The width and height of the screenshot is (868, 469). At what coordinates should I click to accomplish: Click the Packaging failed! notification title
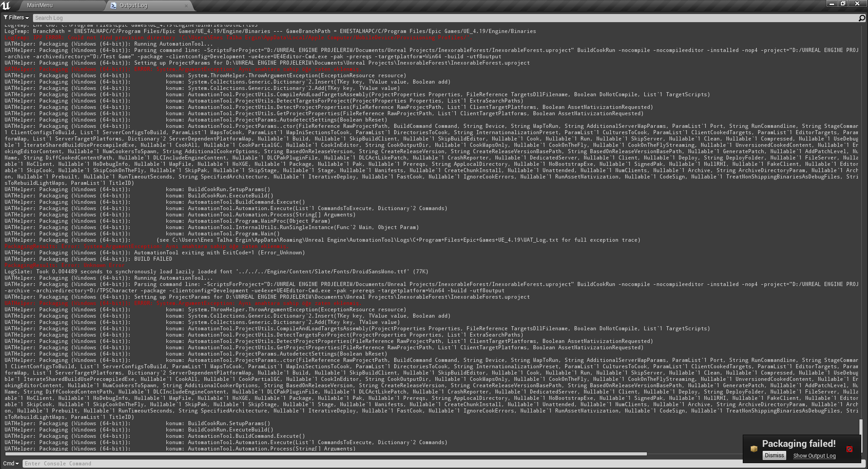799,444
